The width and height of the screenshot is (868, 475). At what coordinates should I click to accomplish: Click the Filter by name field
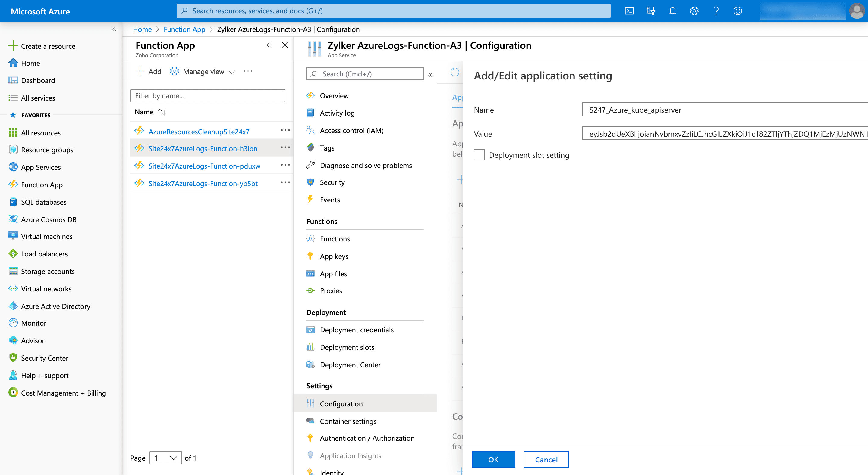tap(208, 96)
